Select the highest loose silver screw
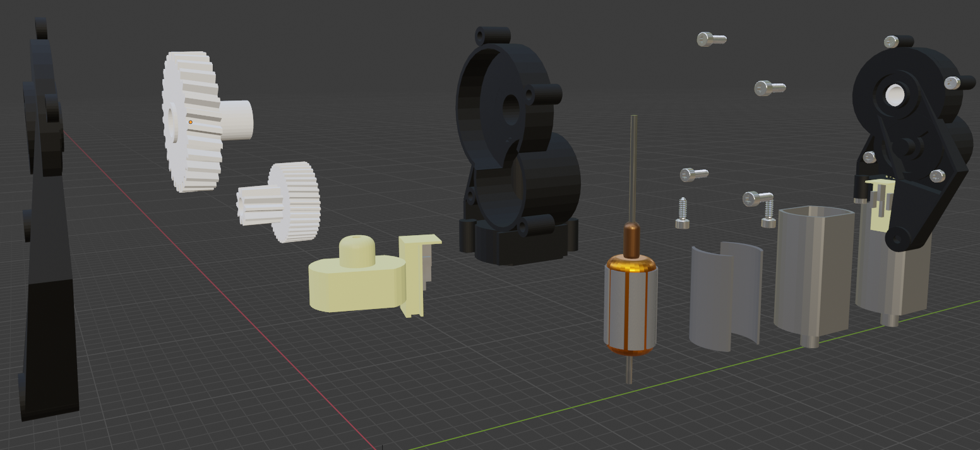980x450 pixels. (x=712, y=39)
